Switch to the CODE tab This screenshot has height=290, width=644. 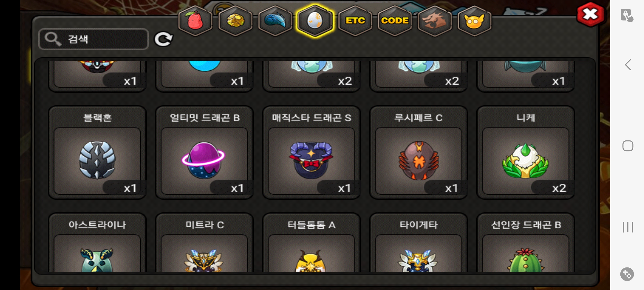coord(395,21)
